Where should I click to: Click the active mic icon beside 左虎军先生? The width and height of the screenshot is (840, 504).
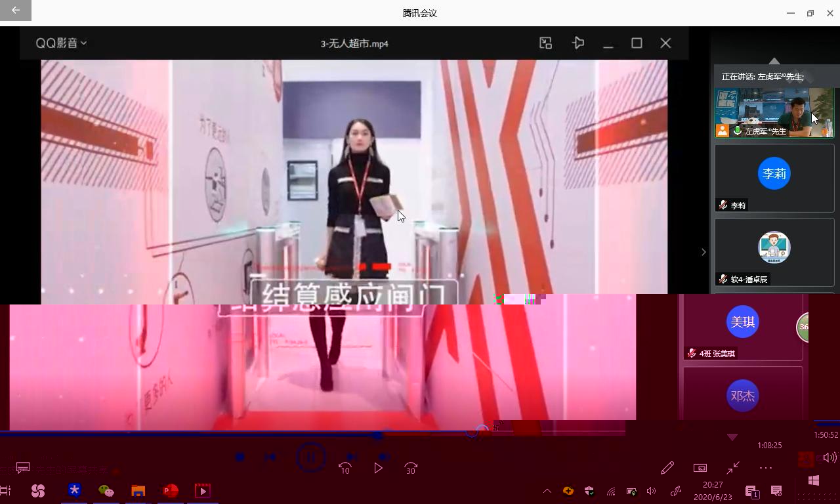738,131
